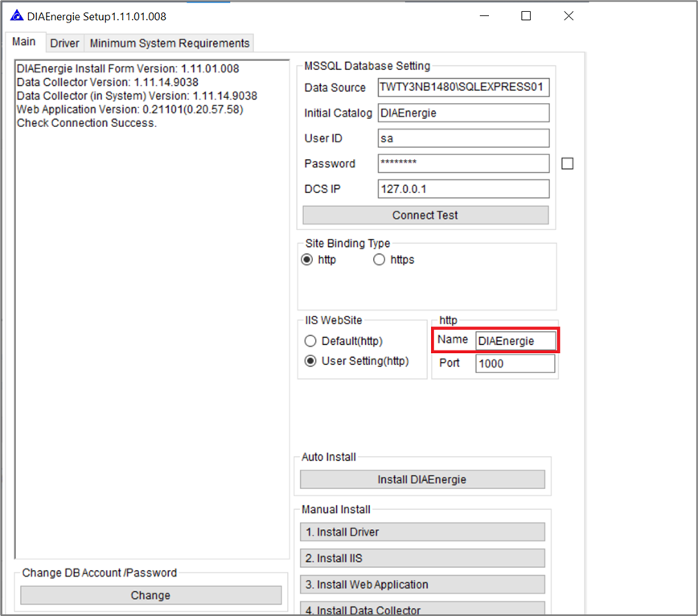Open the Minimum System Requirements tab
Viewport: 698px width, 616px height.
[169, 43]
